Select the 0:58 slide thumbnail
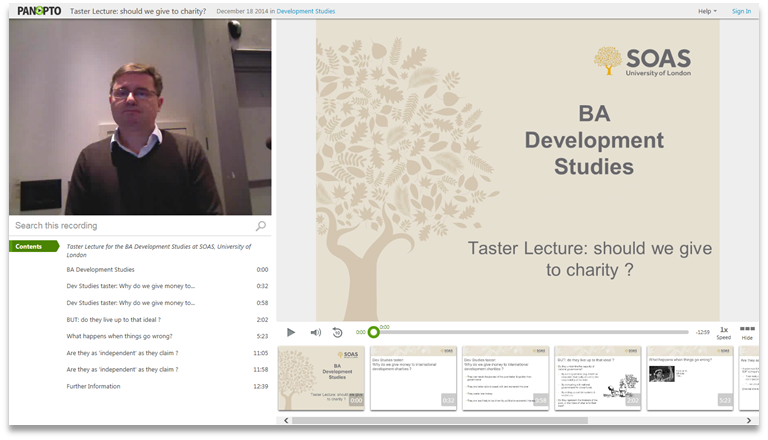The width and height of the screenshot is (768, 440). 505,378
